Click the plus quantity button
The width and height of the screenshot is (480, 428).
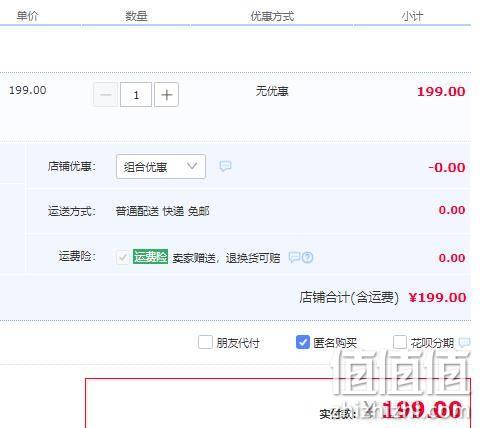(x=166, y=95)
